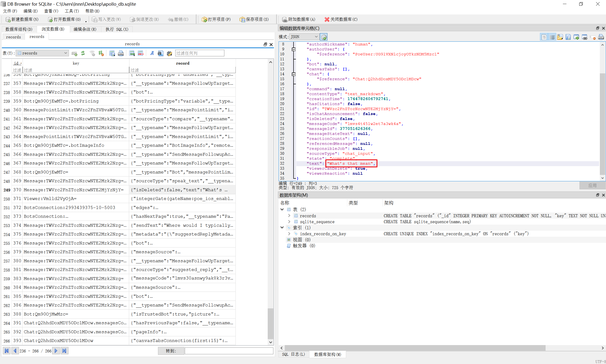This screenshot has width=606, height=364.
Task: Click the import from file folder icon
Action: pyautogui.click(x=560, y=37)
